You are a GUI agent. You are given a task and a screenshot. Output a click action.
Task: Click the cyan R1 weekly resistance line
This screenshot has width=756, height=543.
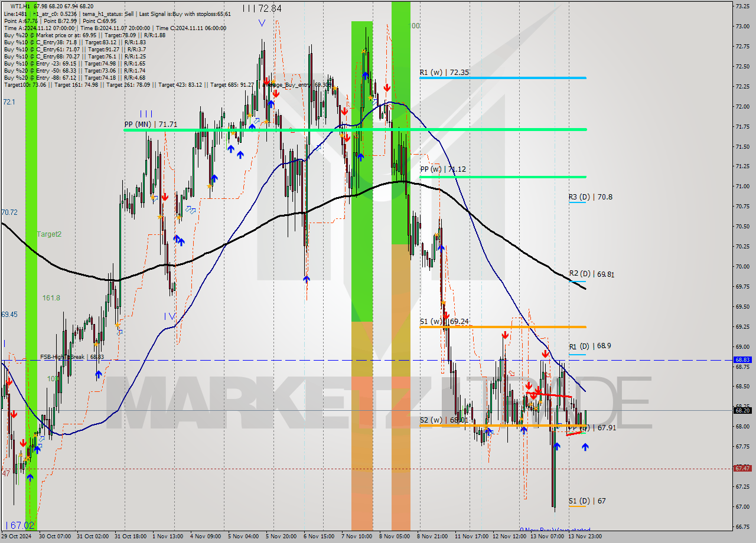pyautogui.click(x=503, y=78)
